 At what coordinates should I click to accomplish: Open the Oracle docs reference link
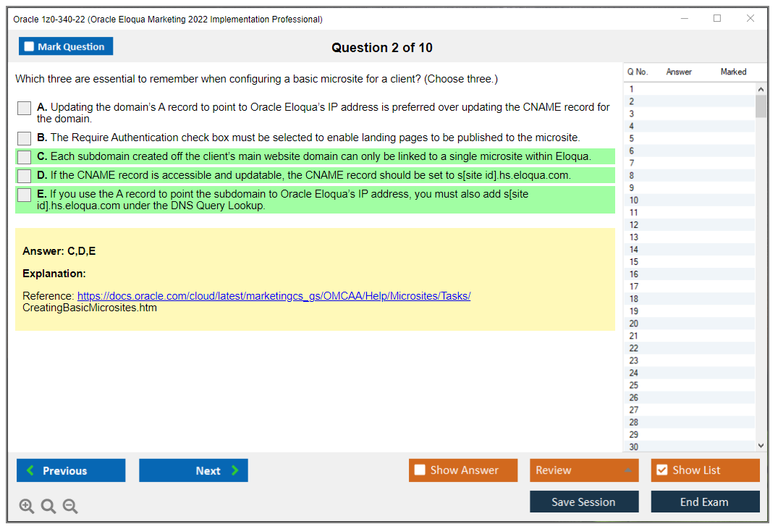point(274,296)
